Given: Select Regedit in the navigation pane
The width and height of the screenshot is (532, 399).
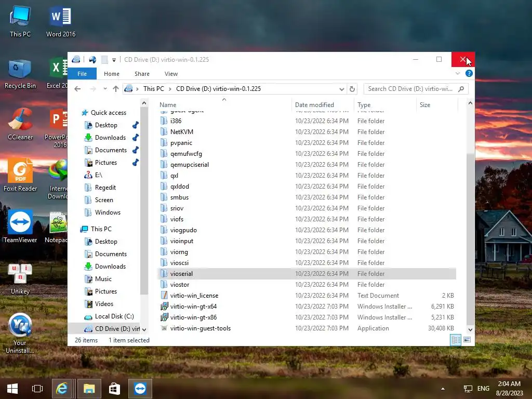Looking at the screenshot, I should point(105,187).
